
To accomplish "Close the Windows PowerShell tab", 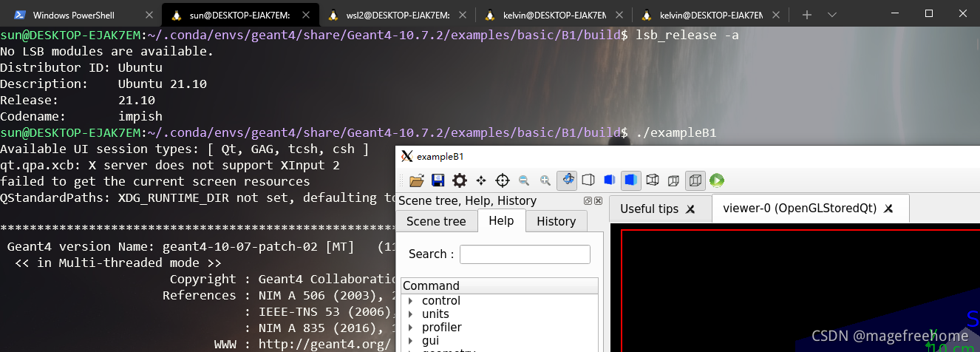I will pos(149,15).
